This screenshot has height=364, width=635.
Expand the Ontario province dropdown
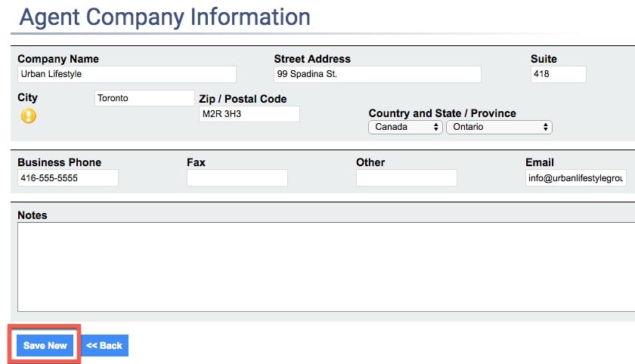[x=499, y=128]
